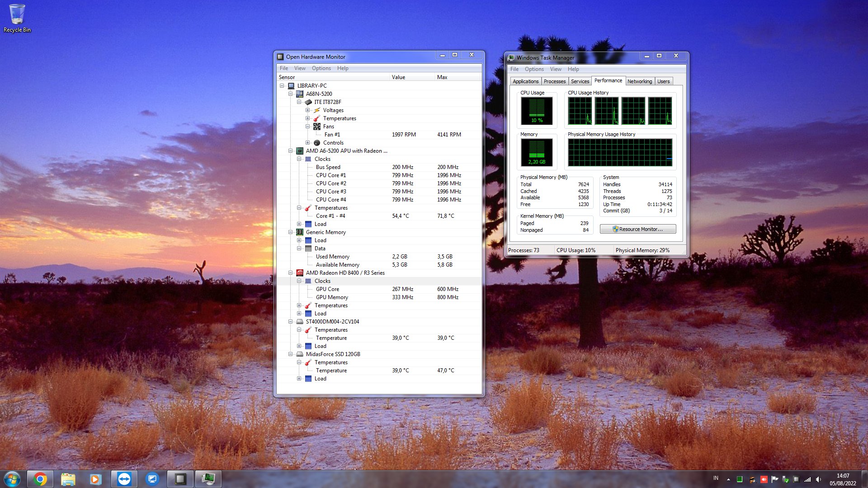
Task: Switch to the Applications tab
Action: click(x=525, y=81)
